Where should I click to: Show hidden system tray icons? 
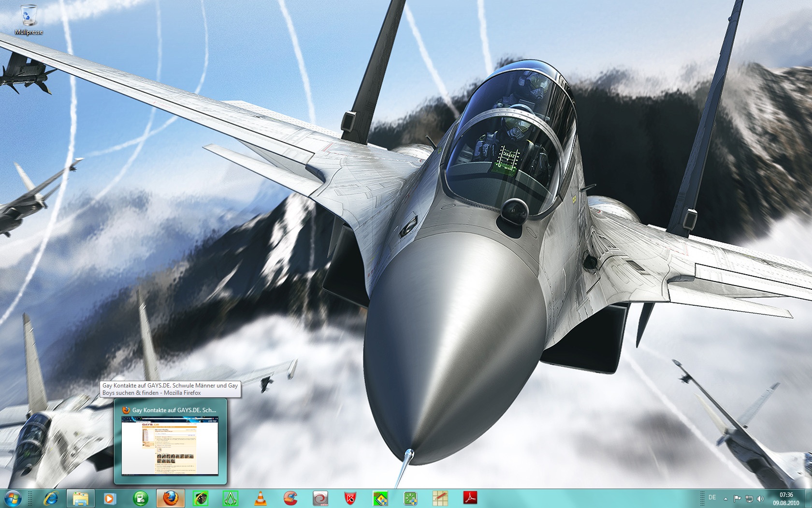725,498
